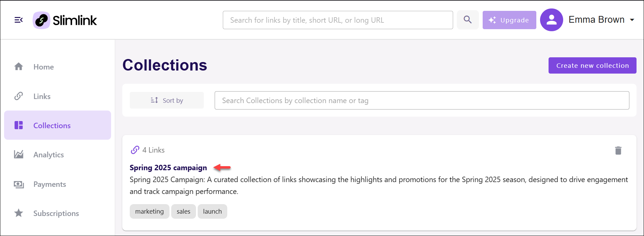The image size is (644, 236).
Task: Click the Upgrade button
Action: pyautogui.click(x=509, y=20)
